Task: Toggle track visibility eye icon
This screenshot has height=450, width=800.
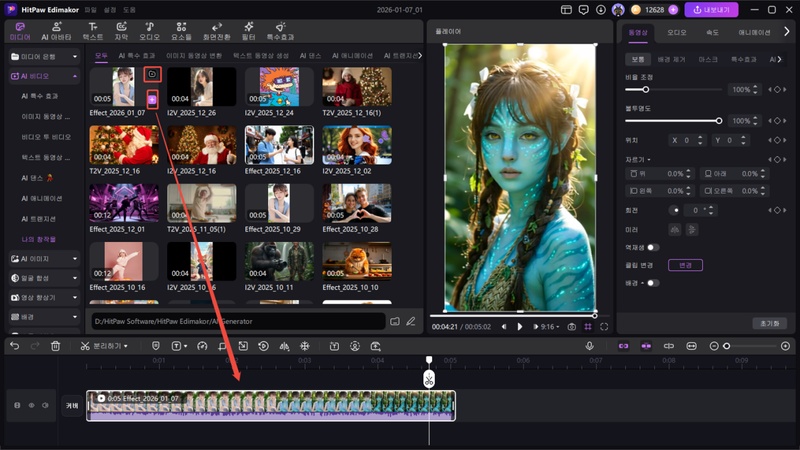Action: (x=31, y=405)
